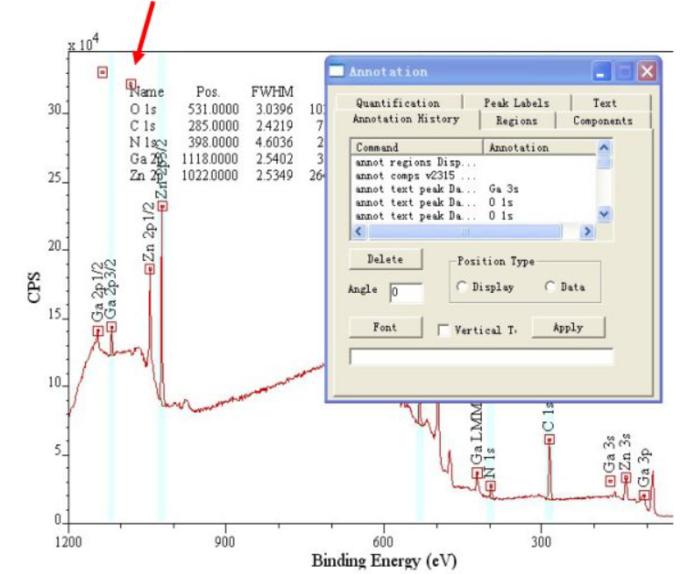700x574 pixels.
Task: Select the Zn 3s peak marker
Action: click(626, 478)
